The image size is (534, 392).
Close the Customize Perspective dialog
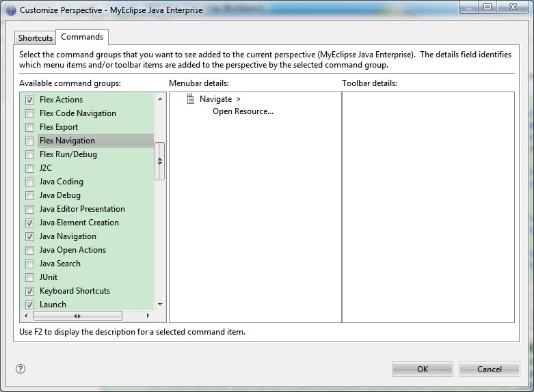[513, 7]
